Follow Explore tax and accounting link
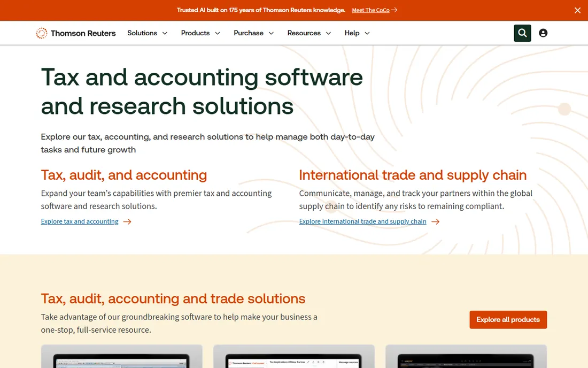588x368 pixels. point(80,221)
